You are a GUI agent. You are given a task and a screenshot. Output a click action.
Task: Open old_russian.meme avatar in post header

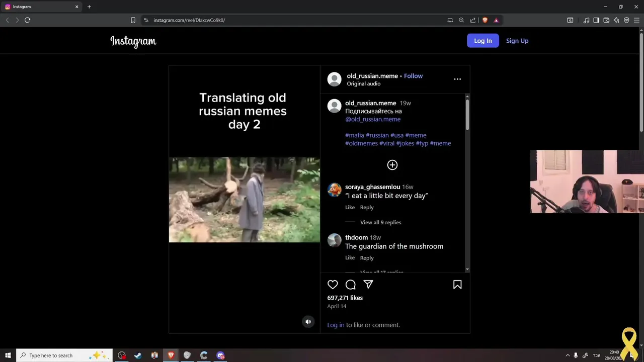pos(335,79)
